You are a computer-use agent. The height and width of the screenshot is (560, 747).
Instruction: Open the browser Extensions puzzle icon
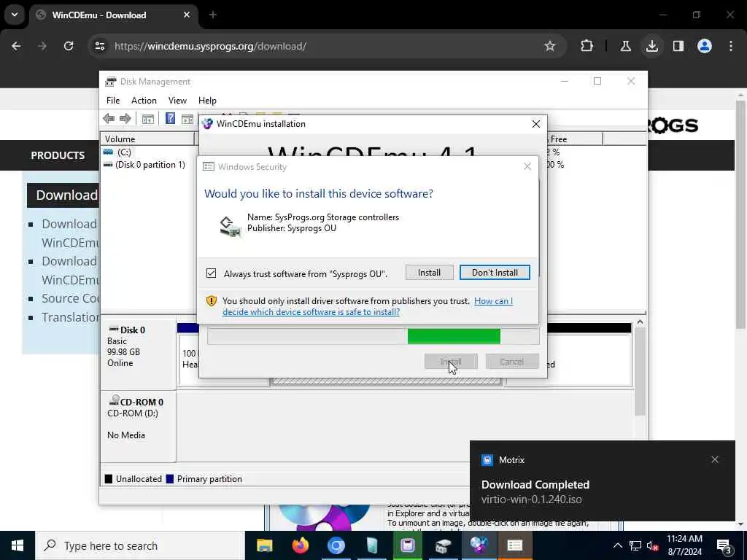click(587, 46)
